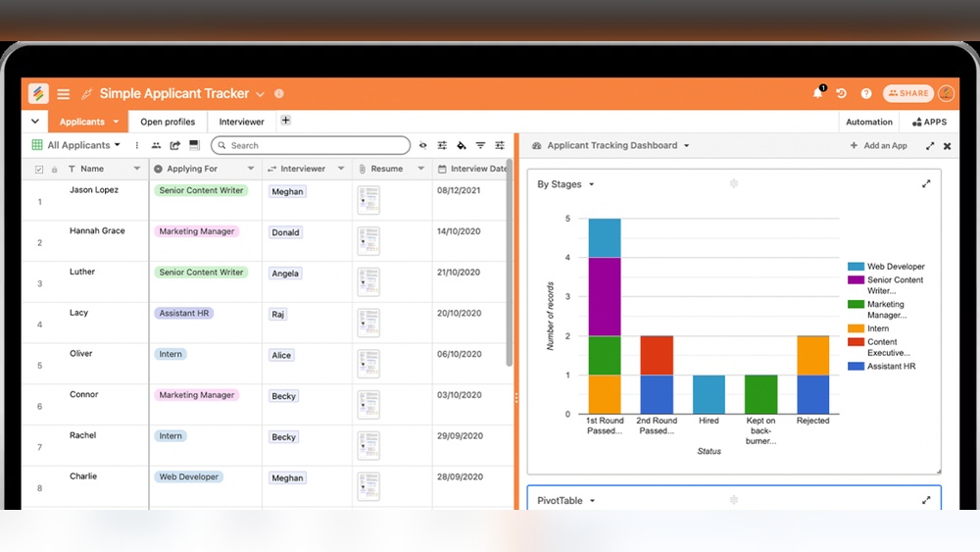Switch to the Open profiles tab
This screenshot has height=552, width=980.
(168, 122)
